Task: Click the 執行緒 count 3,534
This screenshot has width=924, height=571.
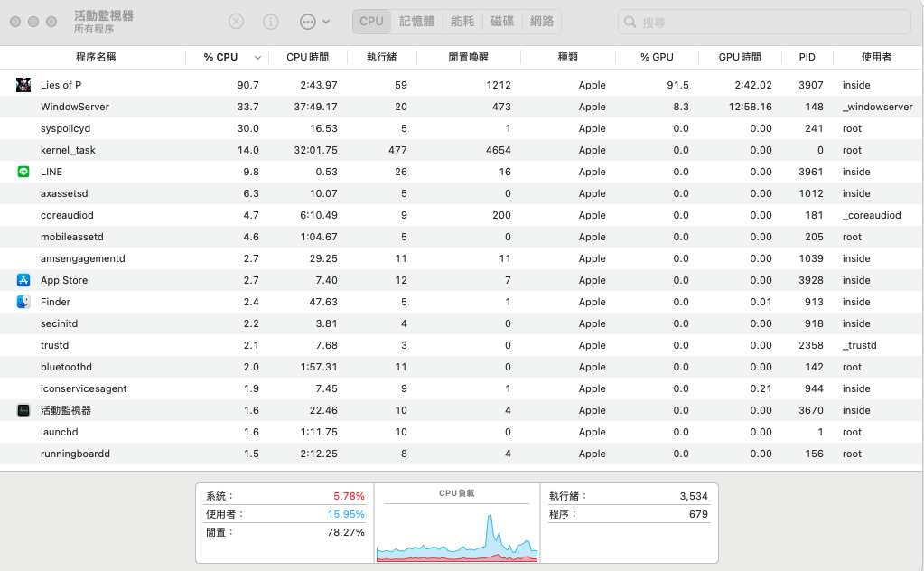Action: [694, 496]
